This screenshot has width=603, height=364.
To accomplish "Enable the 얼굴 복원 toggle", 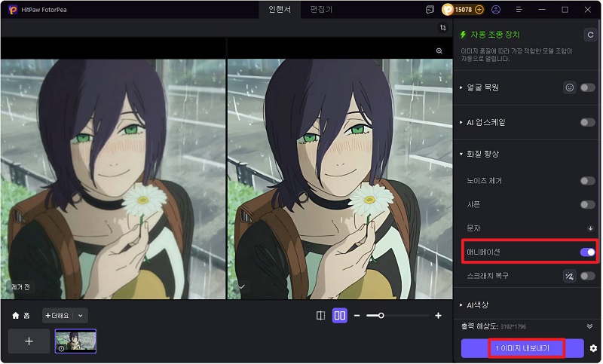I will 587,87.
